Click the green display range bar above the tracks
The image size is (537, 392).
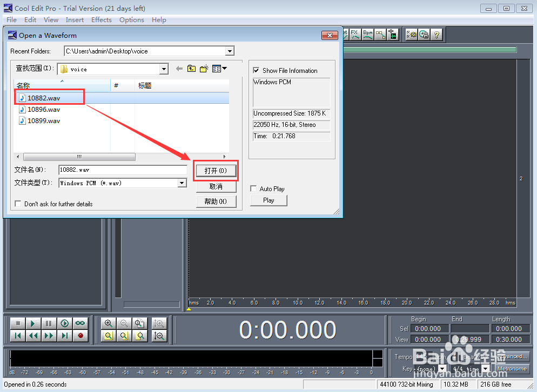[430, 50]
